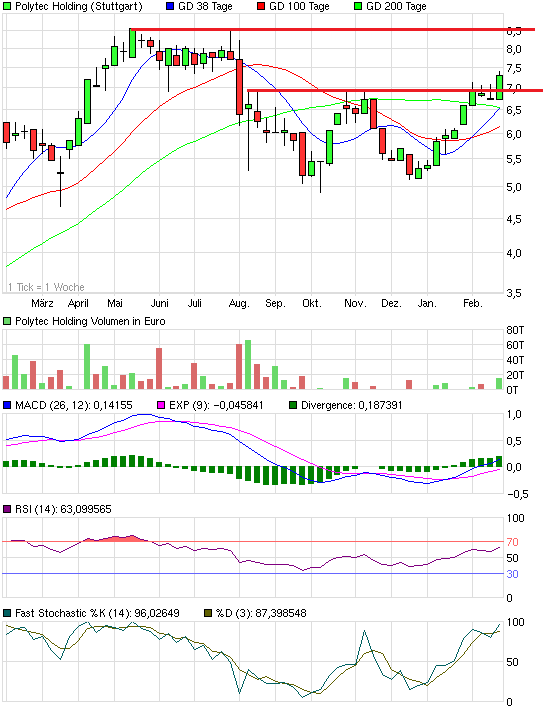Image resolution: width=545 pixels, height=710 pixels.
Task: Click the Juni label on the time axis
Action: 159,303
